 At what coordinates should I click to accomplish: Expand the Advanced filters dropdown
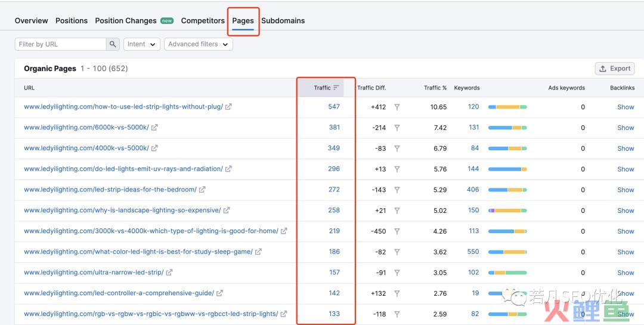[199, 44]
